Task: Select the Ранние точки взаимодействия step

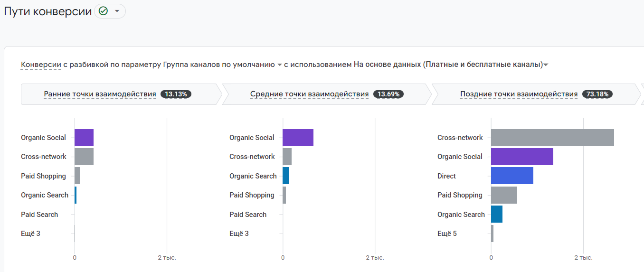Action: click(100, 94)
